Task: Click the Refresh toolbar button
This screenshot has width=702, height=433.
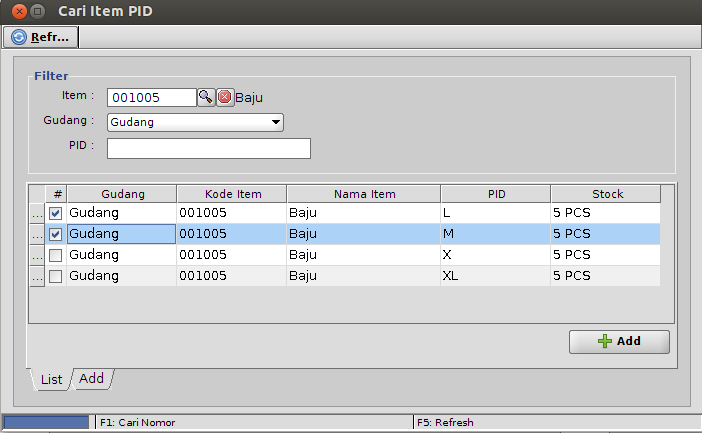Action: point(41,37)
